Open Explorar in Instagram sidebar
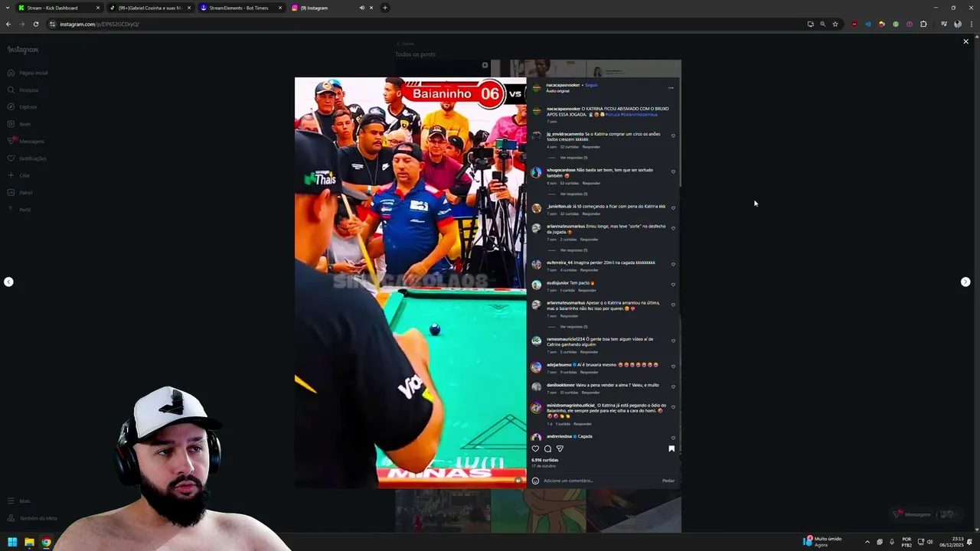This screenshot has width=980, height=551. (x=22, y=107)
